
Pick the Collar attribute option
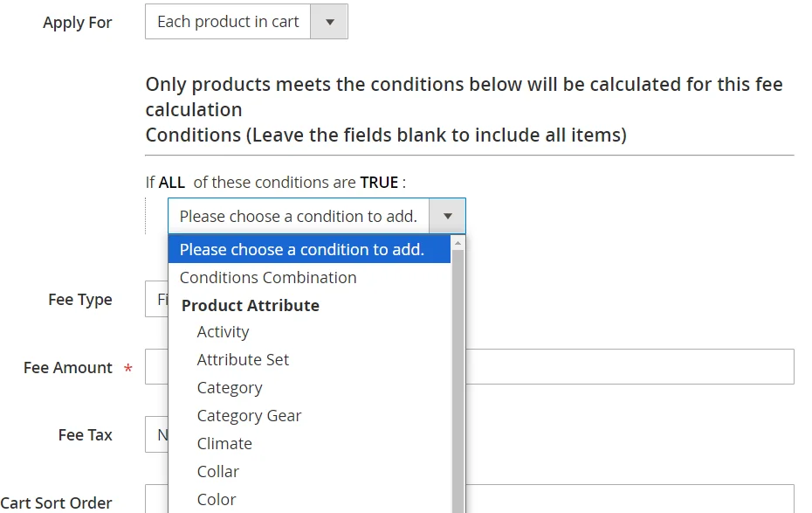pyautogui.click(x=218, y=471)
